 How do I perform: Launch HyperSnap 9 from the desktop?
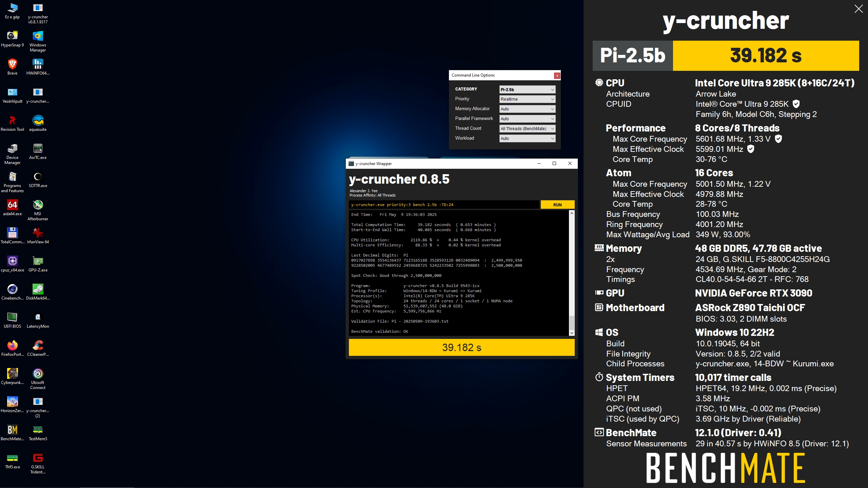13,39
